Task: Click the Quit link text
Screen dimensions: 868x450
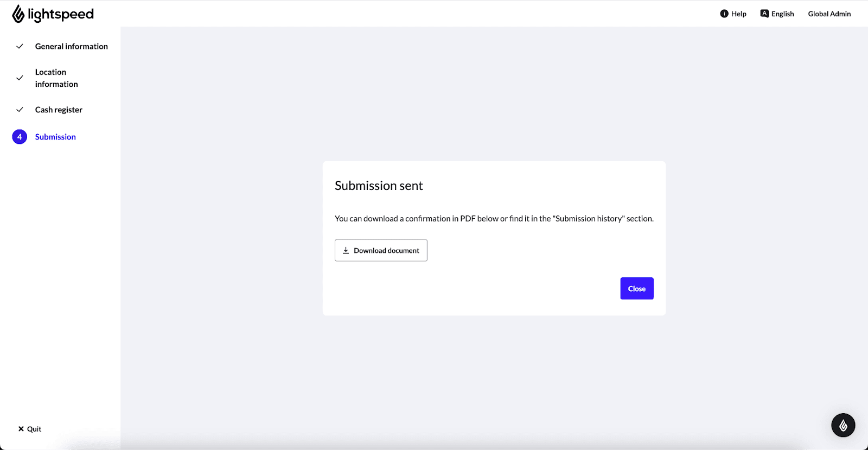Action: coord(34,429)
